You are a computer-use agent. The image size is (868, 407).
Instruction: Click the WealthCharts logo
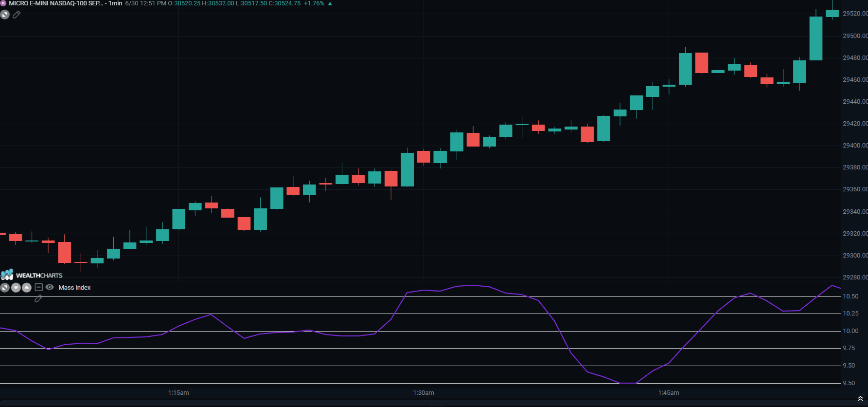[32, 275]
